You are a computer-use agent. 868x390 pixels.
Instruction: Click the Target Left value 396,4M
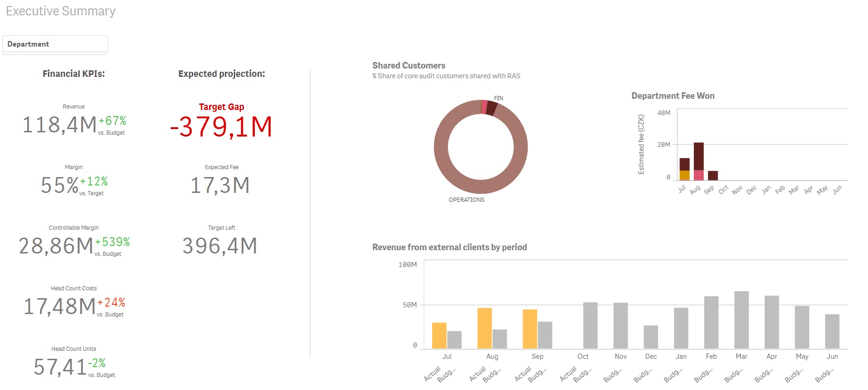pyautogui.click(x=220, y=246)
